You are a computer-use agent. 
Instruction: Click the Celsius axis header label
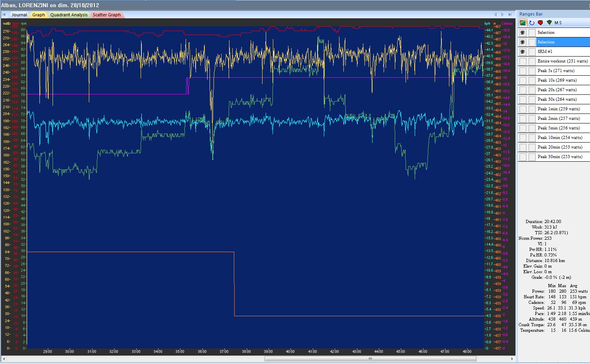(x=507, y=23)
